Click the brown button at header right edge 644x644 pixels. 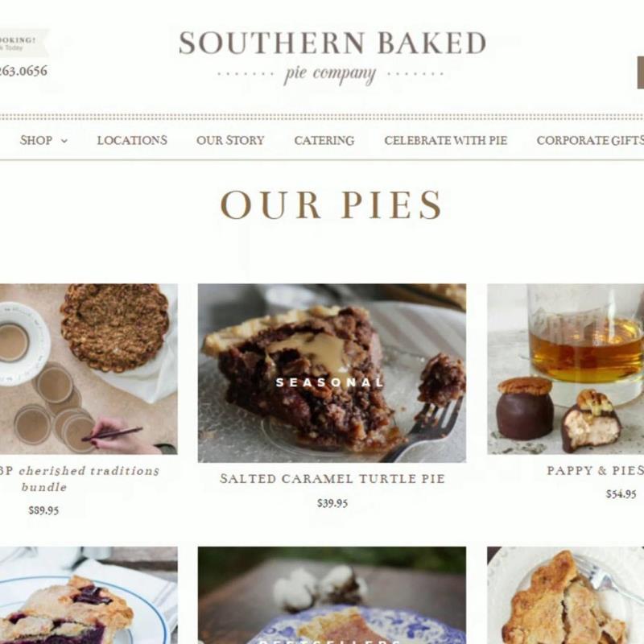[640, 72]
